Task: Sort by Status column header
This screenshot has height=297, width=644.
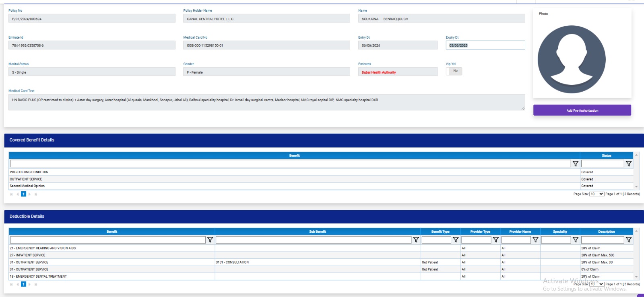Action: (606, 156)
